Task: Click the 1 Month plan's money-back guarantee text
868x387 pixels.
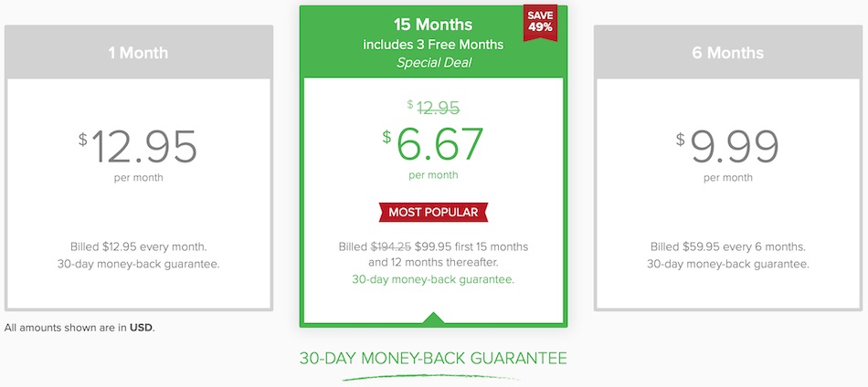Action: (x=139, y=264)
